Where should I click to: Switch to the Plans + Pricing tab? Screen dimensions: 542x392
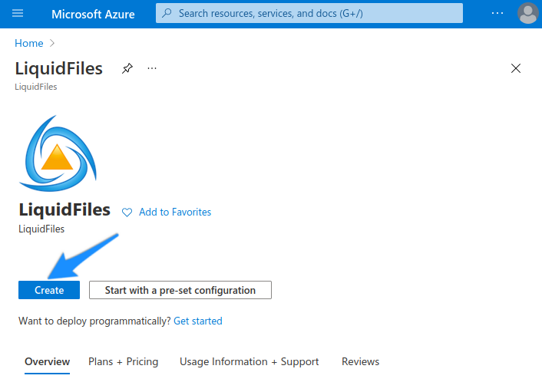point(123,361)
